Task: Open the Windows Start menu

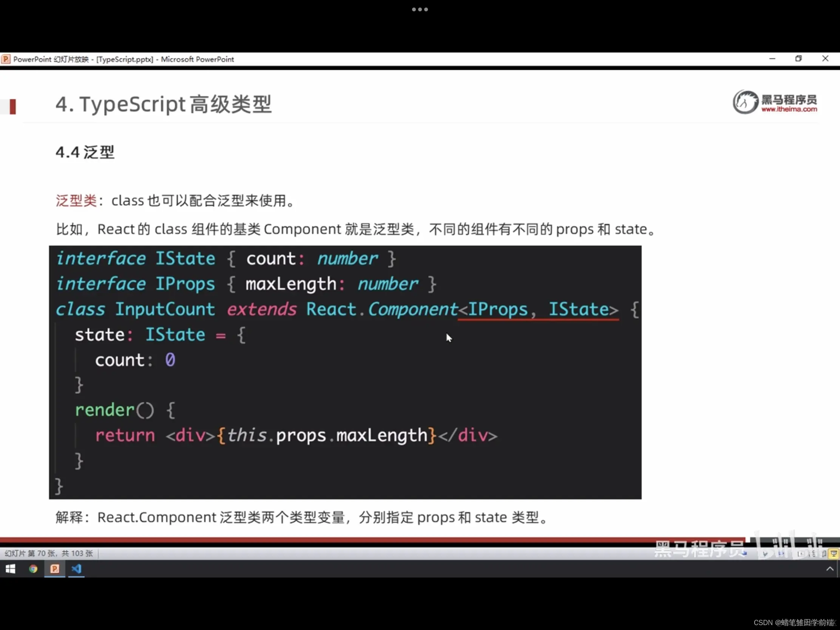Action: tap(10, 569)
